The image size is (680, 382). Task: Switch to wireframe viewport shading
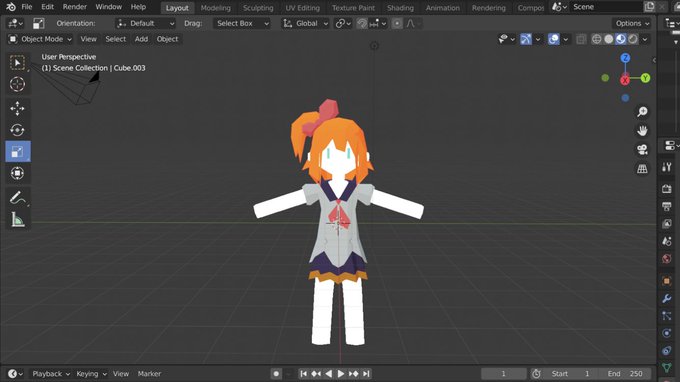coord(597,39)
